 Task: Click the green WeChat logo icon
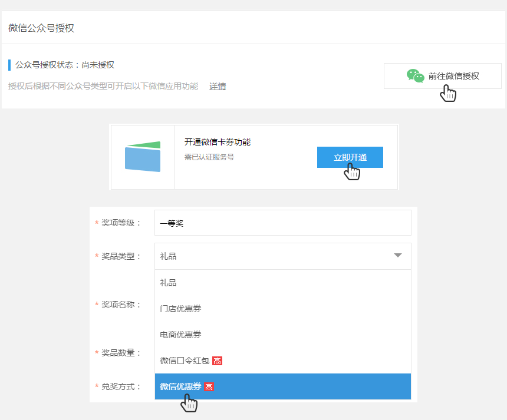(415, 76)
